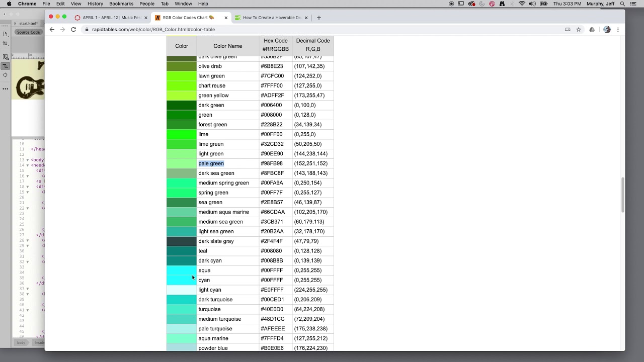Collapse the code fold arrow on line 41
Viewport: 644px width, 362px height.
click(28, 310)
